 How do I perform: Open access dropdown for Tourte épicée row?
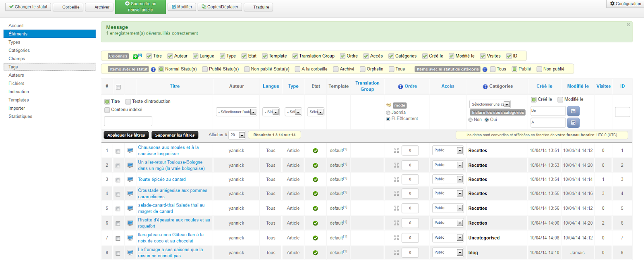click(448, 179)
